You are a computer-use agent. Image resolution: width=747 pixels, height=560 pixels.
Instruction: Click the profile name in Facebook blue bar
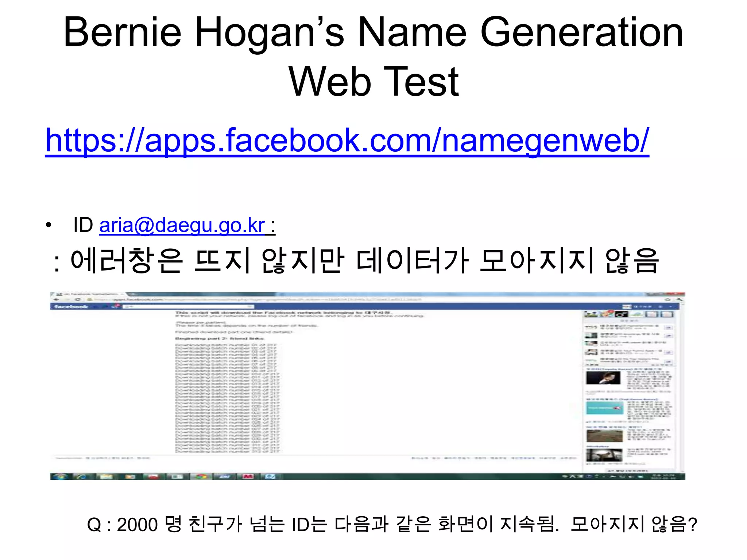tap(643, 307)
